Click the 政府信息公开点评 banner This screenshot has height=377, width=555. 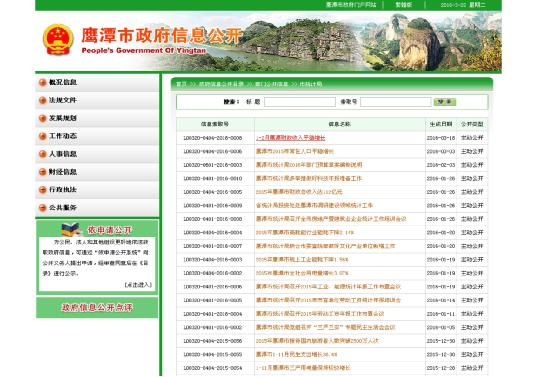point(97,307)
